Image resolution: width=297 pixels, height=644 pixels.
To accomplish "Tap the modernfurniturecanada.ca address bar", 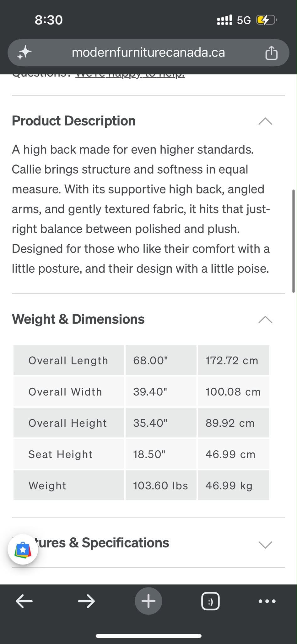I will pyautogui.click(x=148, y=53).
